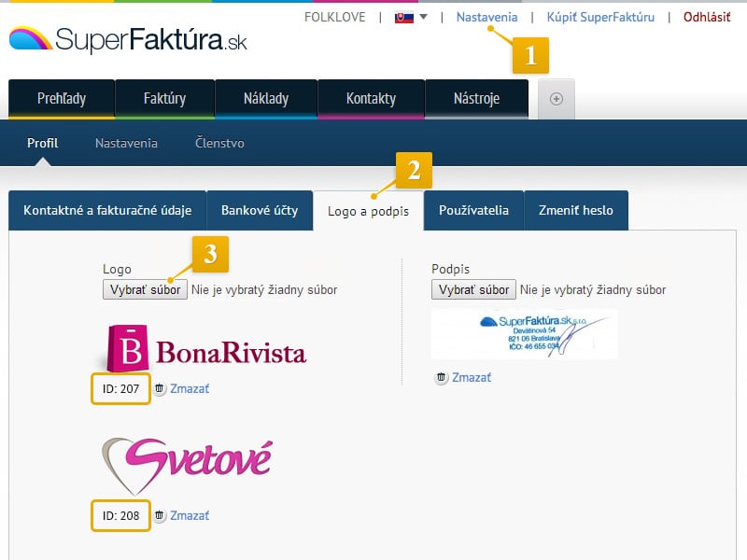Click 'Nie je vybratý žiadny súbor' under Podpis
This screenshot has height=560, width=747.
tap(593, 289)
